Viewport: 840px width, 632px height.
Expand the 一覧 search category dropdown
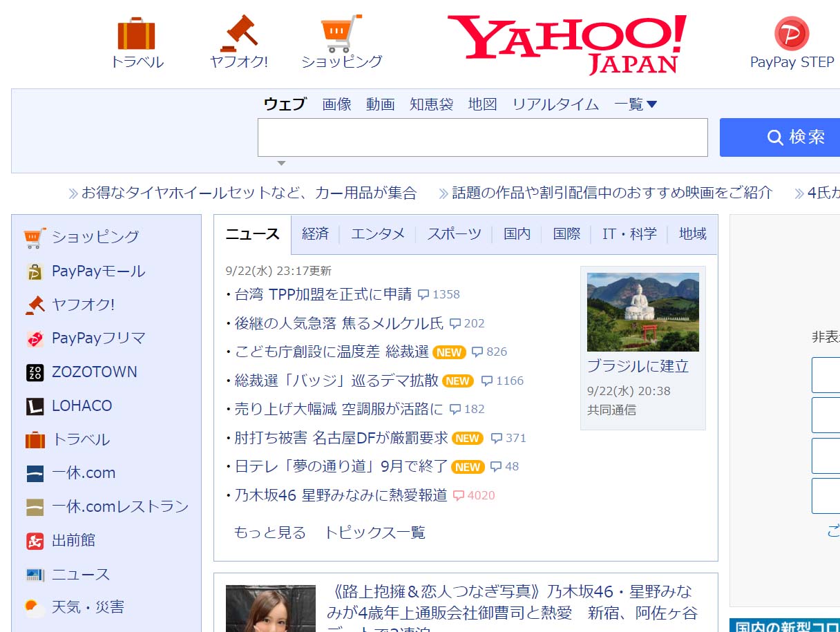pos(636,104)
